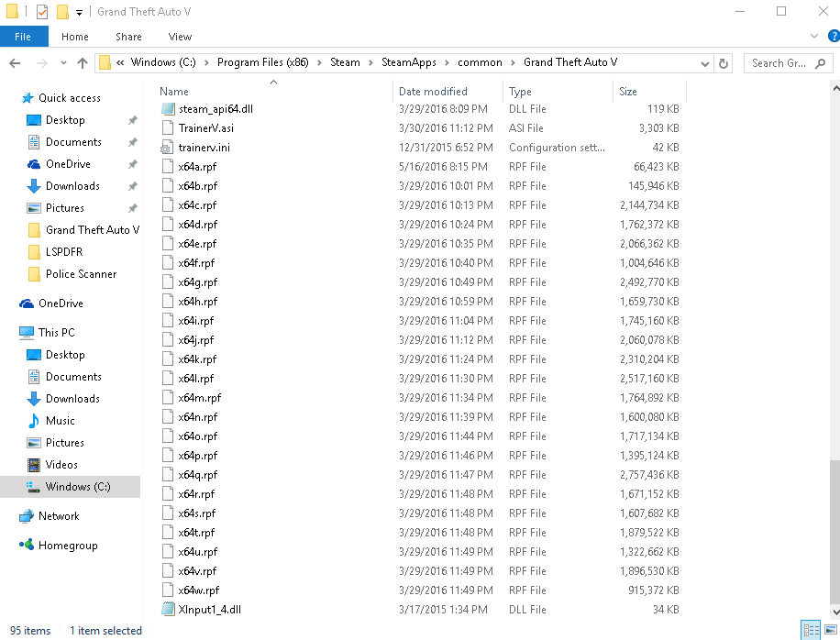The height and width of the screenshot is (640, 840).
Task: Click the Network icon in sidebar
Action: point(27,516)
